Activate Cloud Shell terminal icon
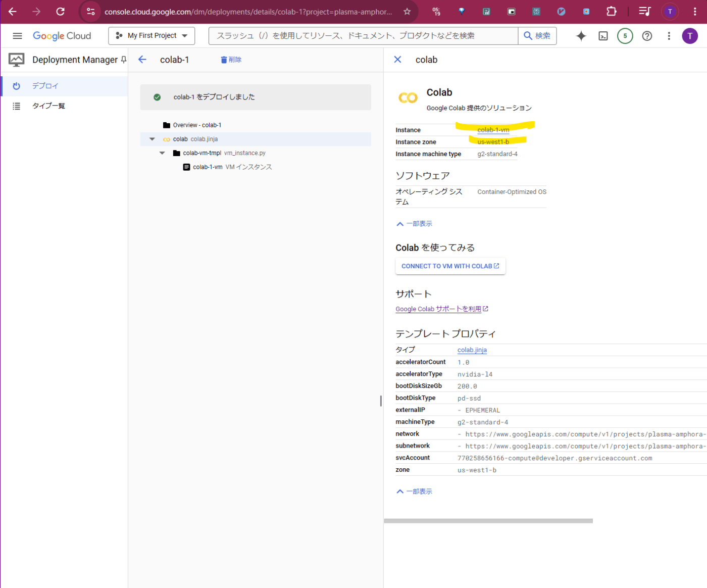 click(x=603, y=36)
